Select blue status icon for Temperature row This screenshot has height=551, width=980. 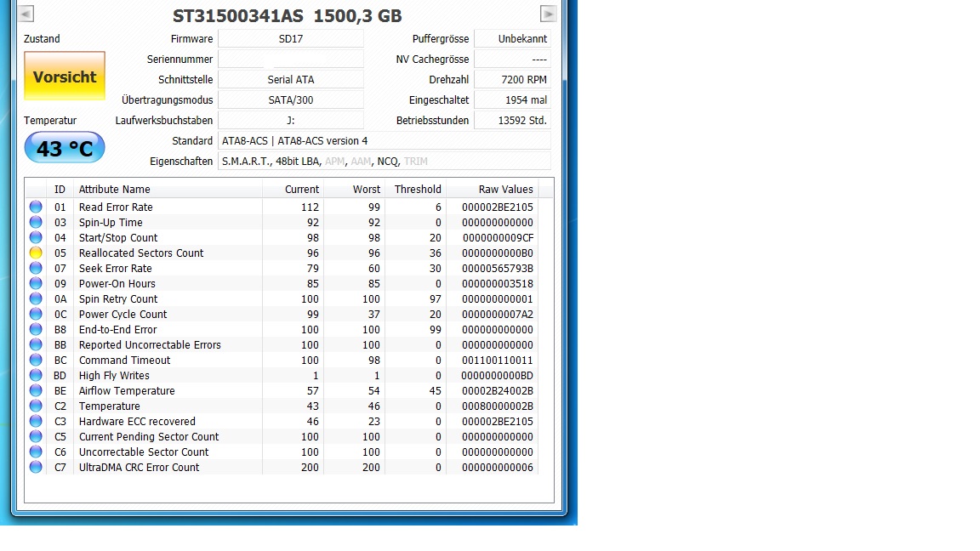[x=36, y=406]
